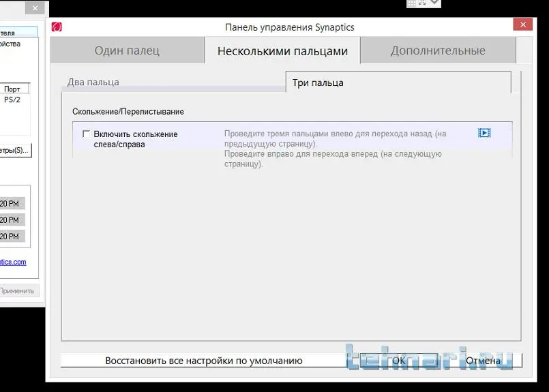Enable the slide left/right flick checkbox
This screenshot has width=549, height=392.
click(x=86, y=134)
